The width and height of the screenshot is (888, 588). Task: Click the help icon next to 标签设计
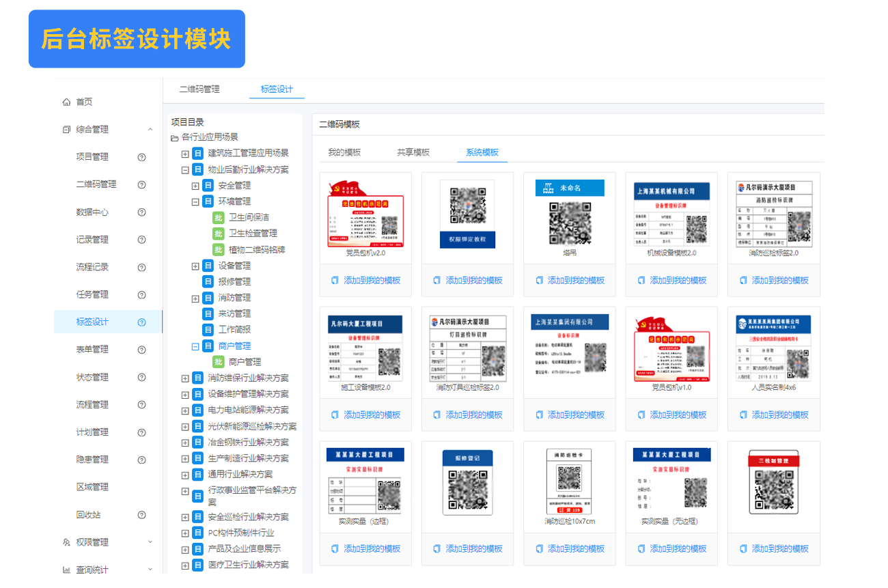[141, 322]
